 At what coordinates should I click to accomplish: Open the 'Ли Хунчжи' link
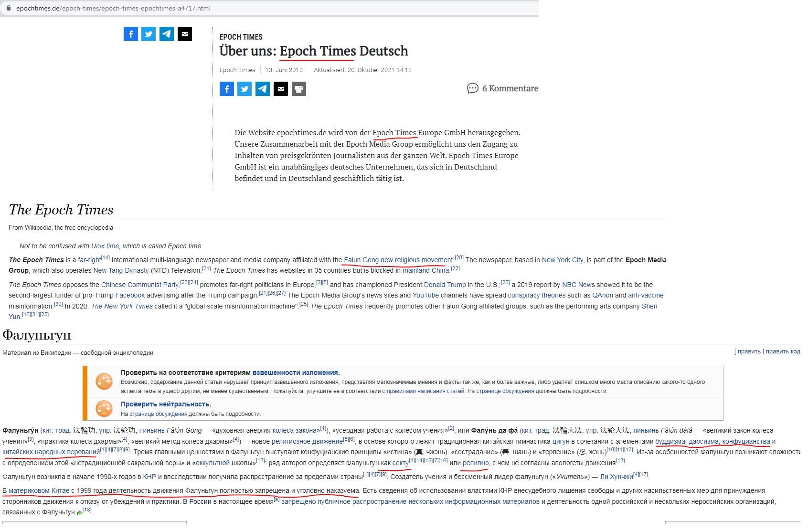617,477
